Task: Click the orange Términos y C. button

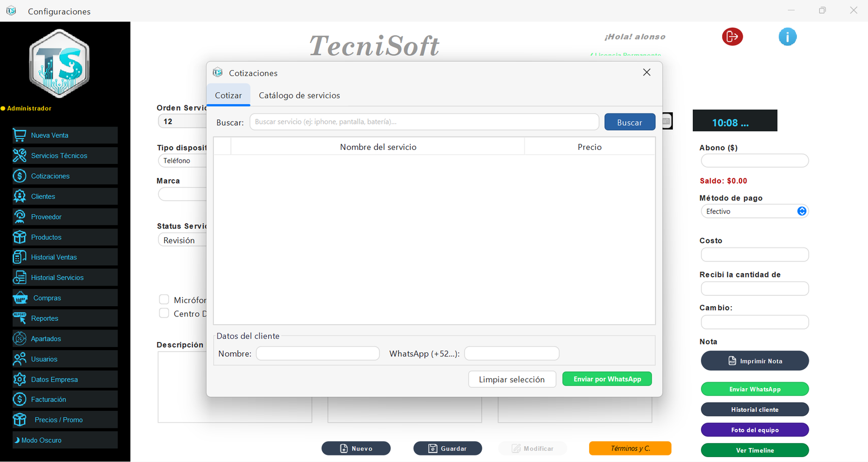Action: 630,448
